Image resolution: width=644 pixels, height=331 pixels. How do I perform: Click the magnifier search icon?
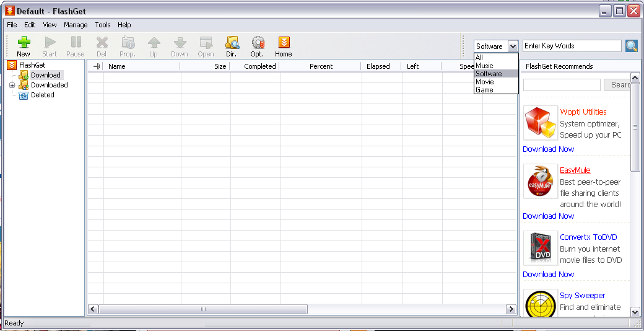pyautogui.click(x=632, y=46)
